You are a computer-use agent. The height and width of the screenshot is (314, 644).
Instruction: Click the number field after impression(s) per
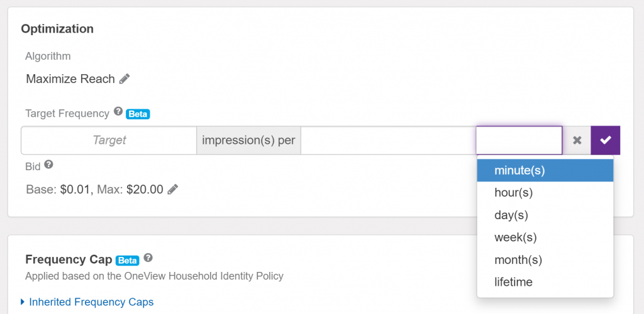[387, 140]
